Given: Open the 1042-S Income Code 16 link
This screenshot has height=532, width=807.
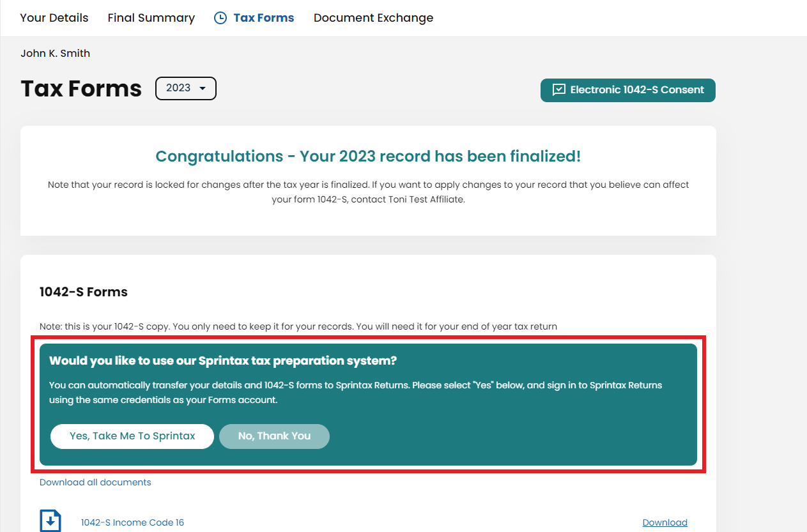Looking at the screenshot, I should 132,522.
